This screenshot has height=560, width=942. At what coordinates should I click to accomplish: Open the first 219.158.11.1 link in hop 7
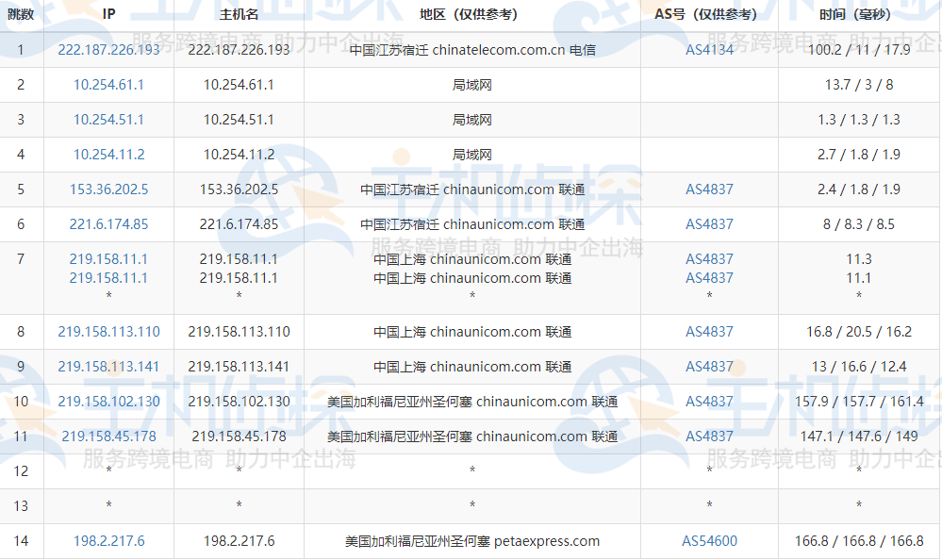108,258
